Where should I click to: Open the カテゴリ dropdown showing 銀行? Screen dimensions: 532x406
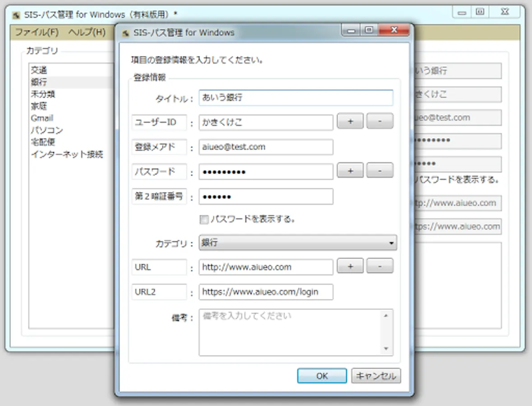[x=297, y=243]
